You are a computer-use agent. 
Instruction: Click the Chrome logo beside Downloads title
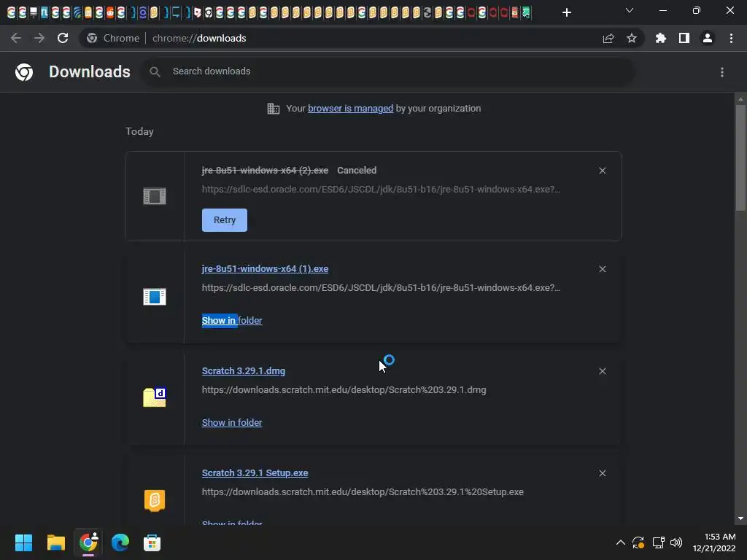click(x=24, y=72)
